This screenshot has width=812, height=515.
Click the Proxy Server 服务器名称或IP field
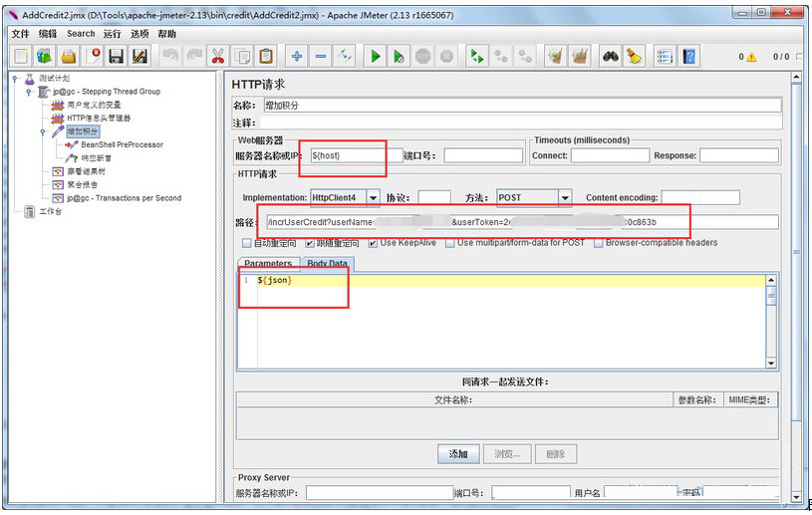tap(380, 493)
